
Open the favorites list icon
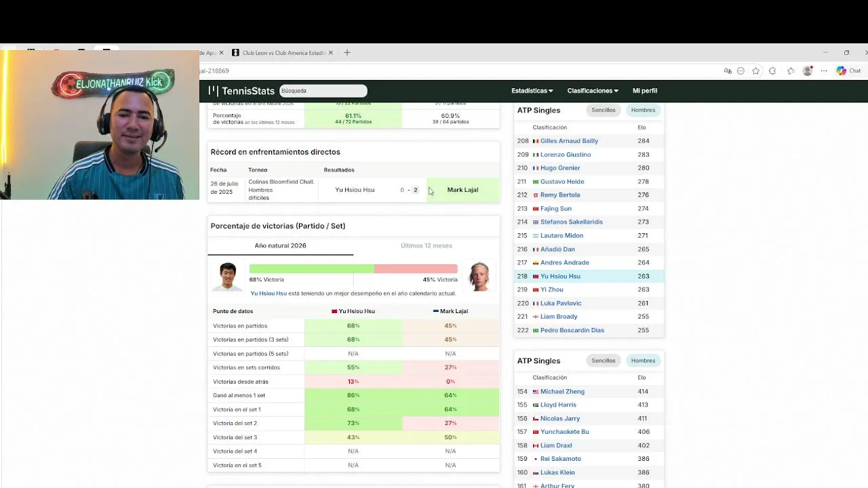coord(791,71)
